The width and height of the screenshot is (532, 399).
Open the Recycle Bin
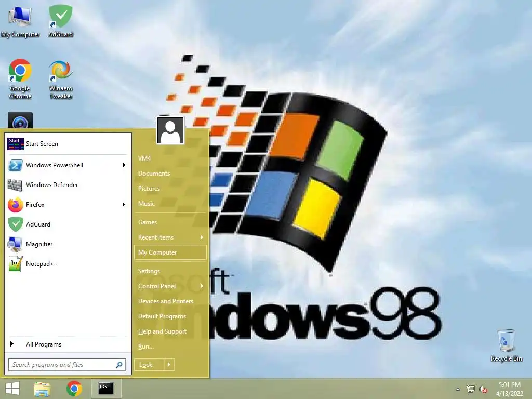coord(506,345)
